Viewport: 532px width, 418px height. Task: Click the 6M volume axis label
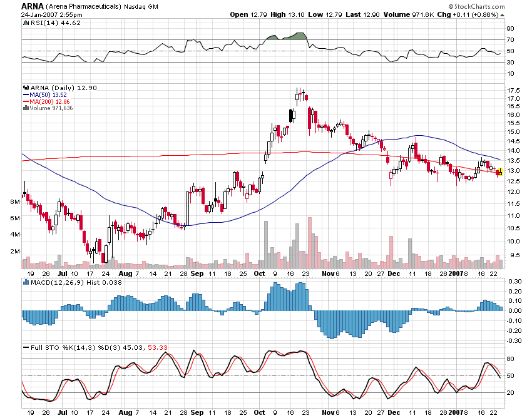pyautogui.click(x=15, y=218)
